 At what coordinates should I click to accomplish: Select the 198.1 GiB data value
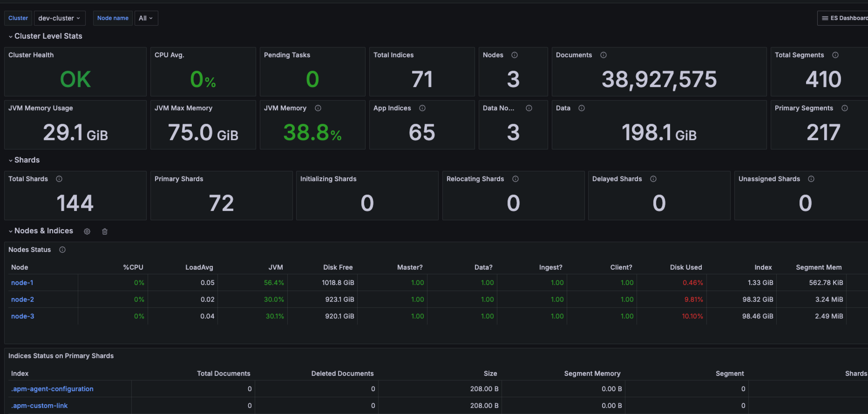click(x=659, y=133)
